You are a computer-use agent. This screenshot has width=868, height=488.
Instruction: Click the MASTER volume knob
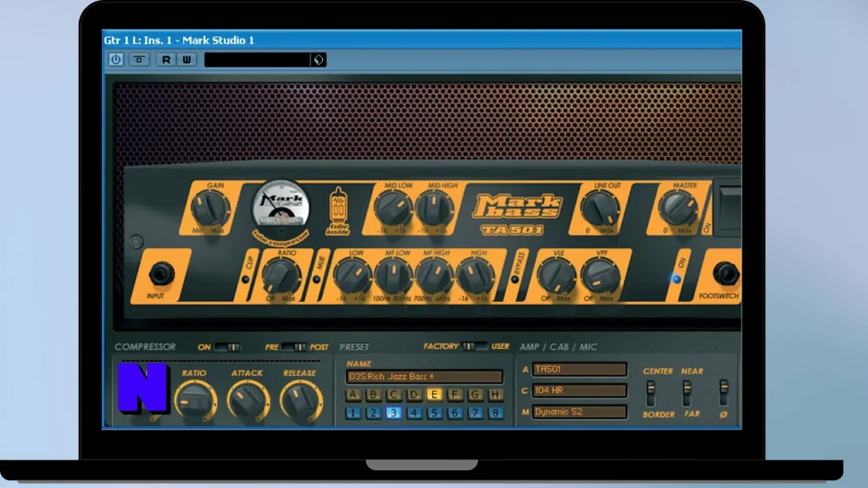(678, 208)
